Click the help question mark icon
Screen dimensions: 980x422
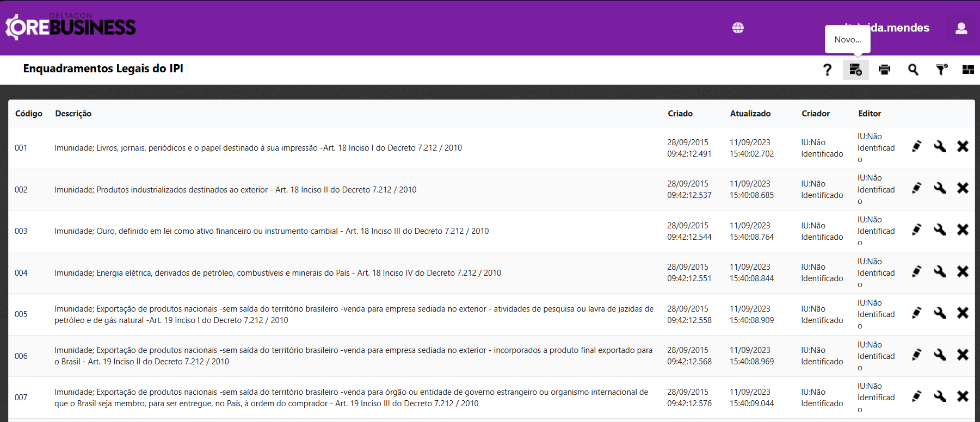click(x=827, y=70)
